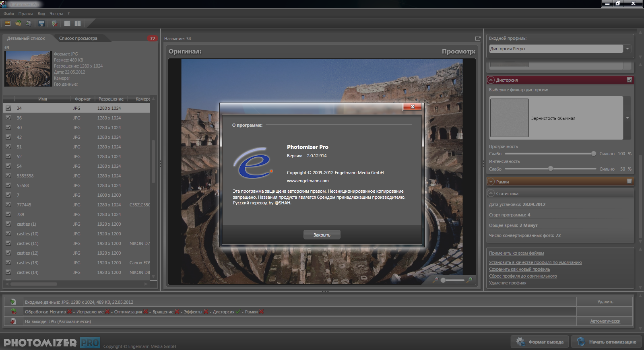Click the floppy disk save icon
The height and width of the screenshot is (350, 644).
pyautogui.click(x=41, y=24)
